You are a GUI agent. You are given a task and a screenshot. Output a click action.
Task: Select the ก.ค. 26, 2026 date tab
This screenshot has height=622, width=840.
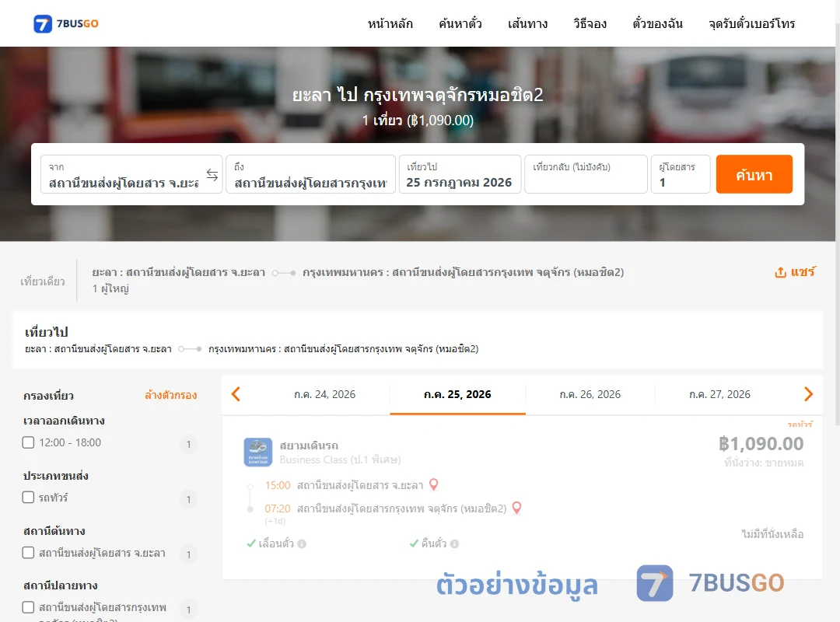(590, 395)
